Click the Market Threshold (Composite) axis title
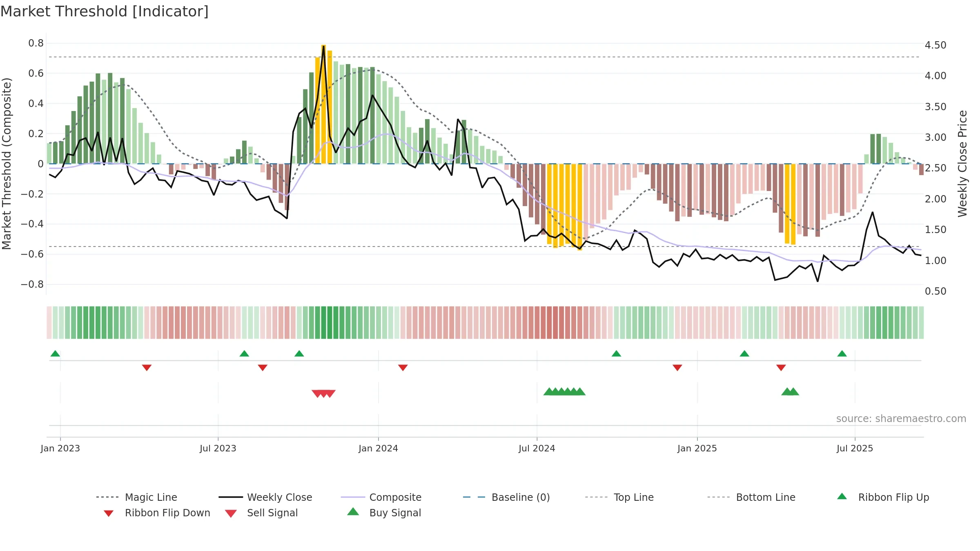Screen dimensions: 980x551 click(7, 163)
